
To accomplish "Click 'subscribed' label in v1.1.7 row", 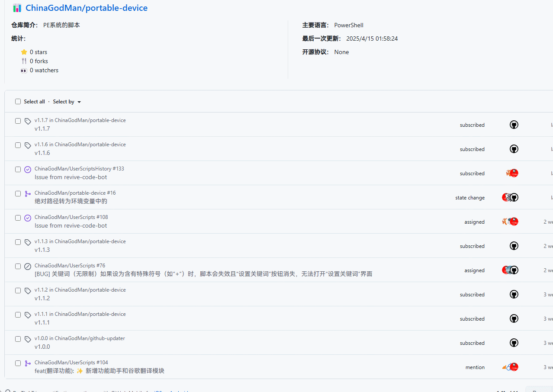I will click(472, 125).
